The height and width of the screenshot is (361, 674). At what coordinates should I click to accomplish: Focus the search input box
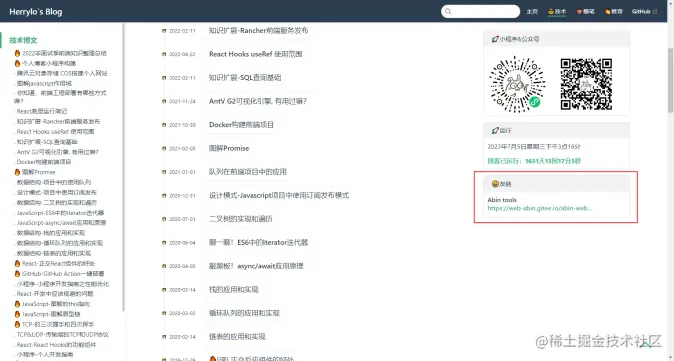(481, 12)
